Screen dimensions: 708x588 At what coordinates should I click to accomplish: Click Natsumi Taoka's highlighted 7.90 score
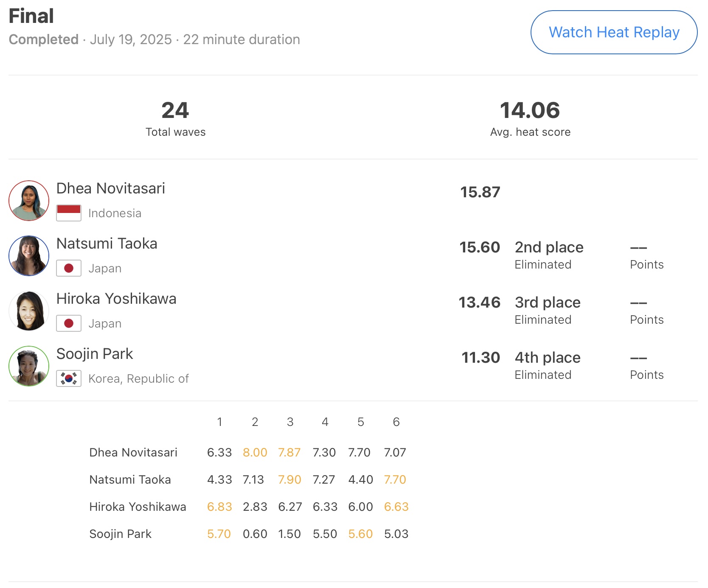pos(289,479)
